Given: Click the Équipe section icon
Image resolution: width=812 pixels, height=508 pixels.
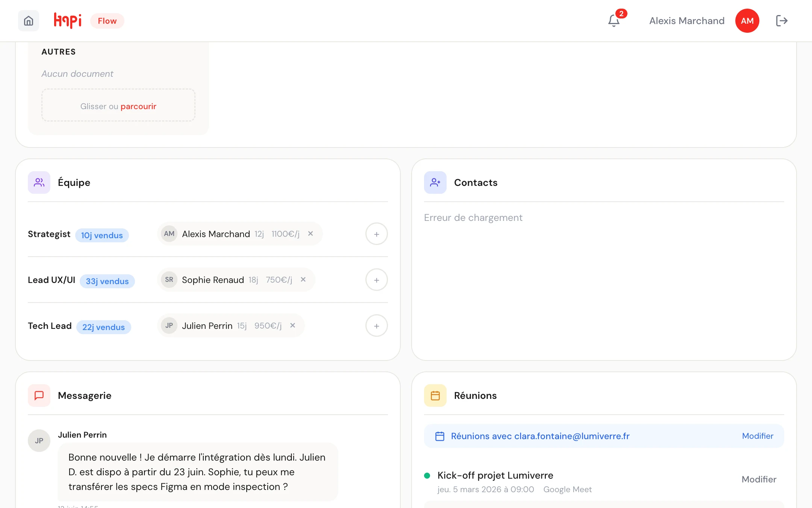Looking at the screenshot, I should (39, 183).
